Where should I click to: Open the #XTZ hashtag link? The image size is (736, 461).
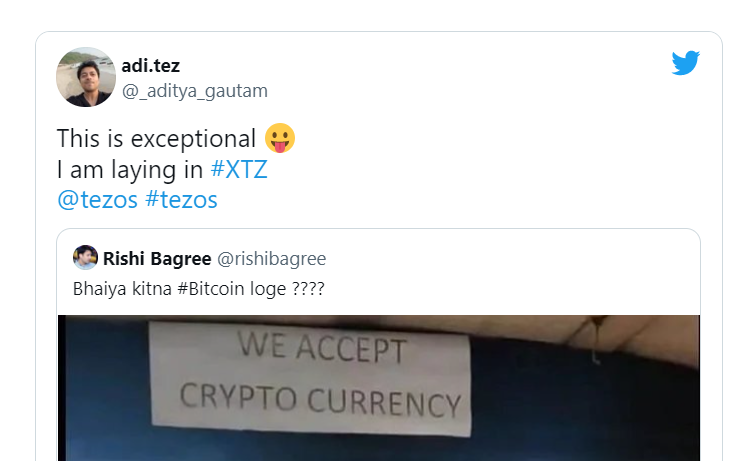tap(239, 169)
